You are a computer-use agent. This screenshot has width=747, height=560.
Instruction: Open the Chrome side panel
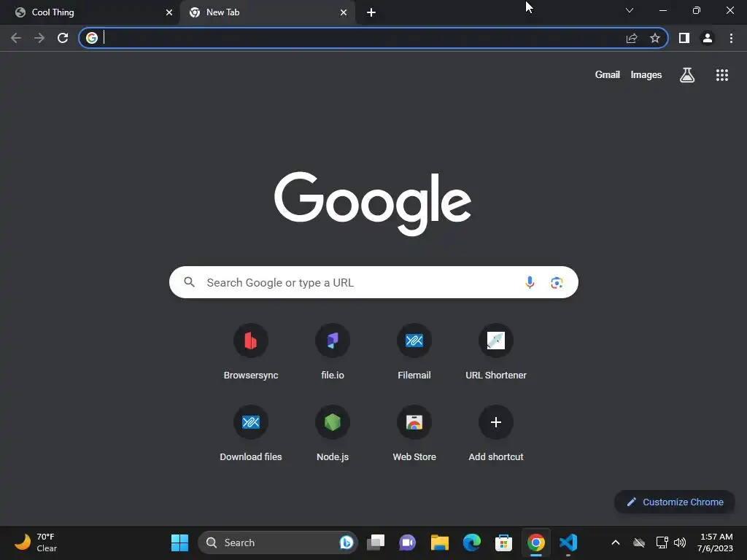[684, 38]
